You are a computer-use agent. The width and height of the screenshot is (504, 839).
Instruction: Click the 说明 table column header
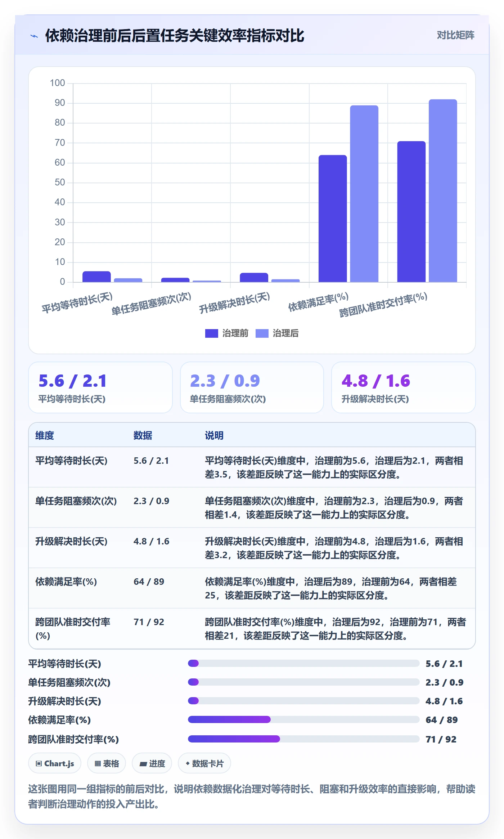tap(214, 435)
